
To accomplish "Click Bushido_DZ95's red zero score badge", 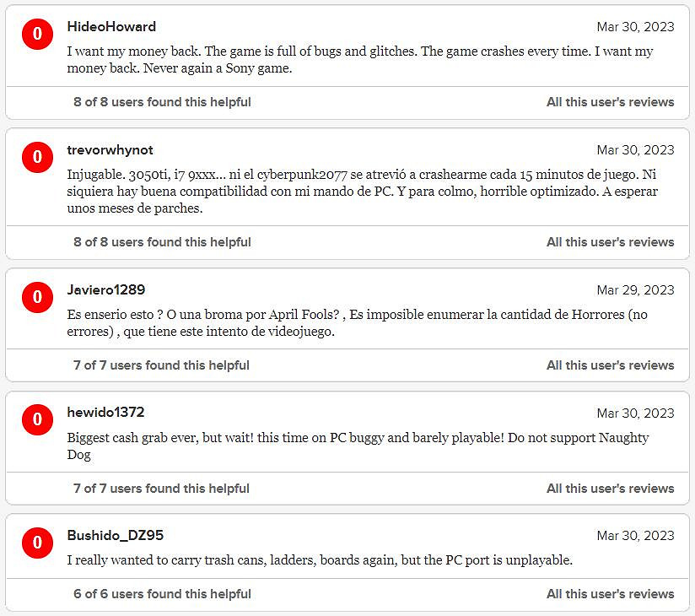I will [x=37, y=543].
